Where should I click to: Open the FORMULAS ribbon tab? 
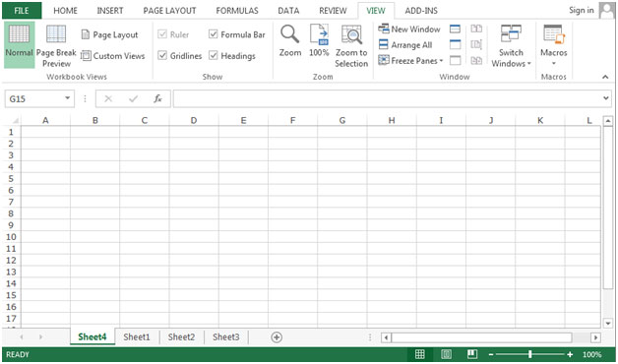point(237,11)
